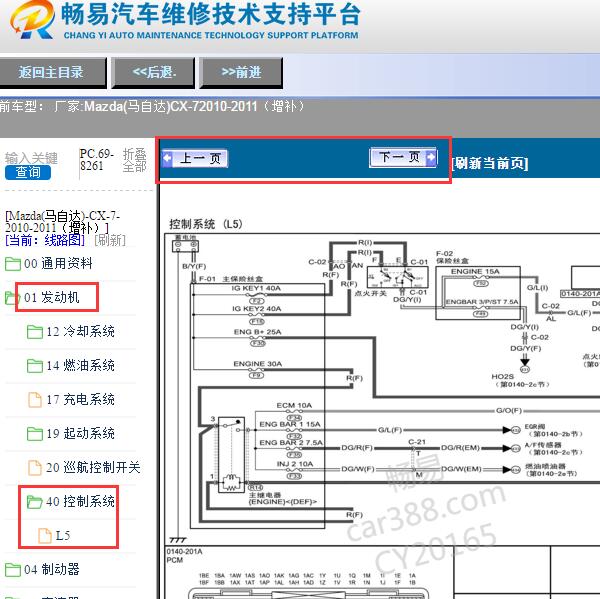Click folder icon beside 14 燃油系统
600x599 pixels.
coord(35,366)
